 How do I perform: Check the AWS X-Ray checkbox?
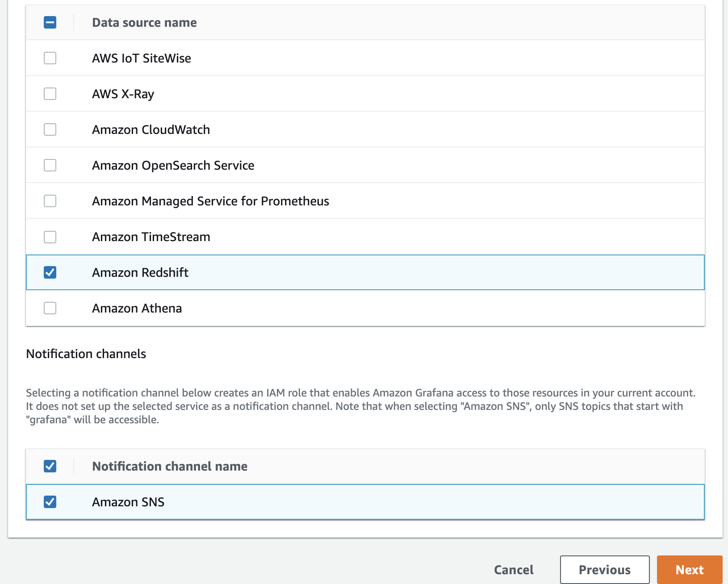[50, 94]
